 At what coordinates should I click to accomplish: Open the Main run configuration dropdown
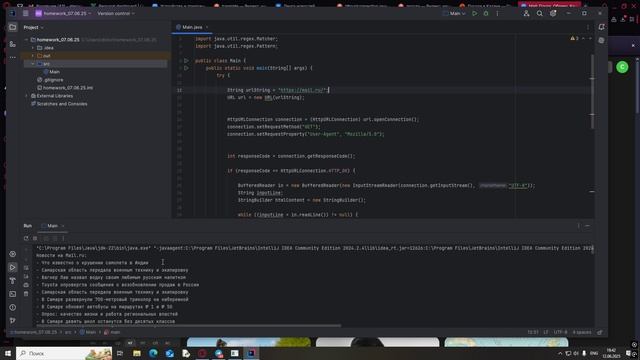click(x=454, y=13)
